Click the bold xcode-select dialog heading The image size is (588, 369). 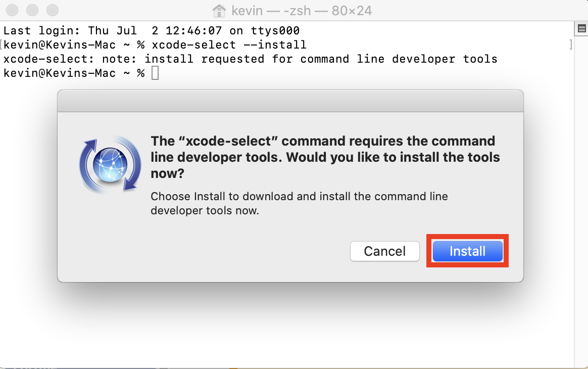tap(325, 157)
